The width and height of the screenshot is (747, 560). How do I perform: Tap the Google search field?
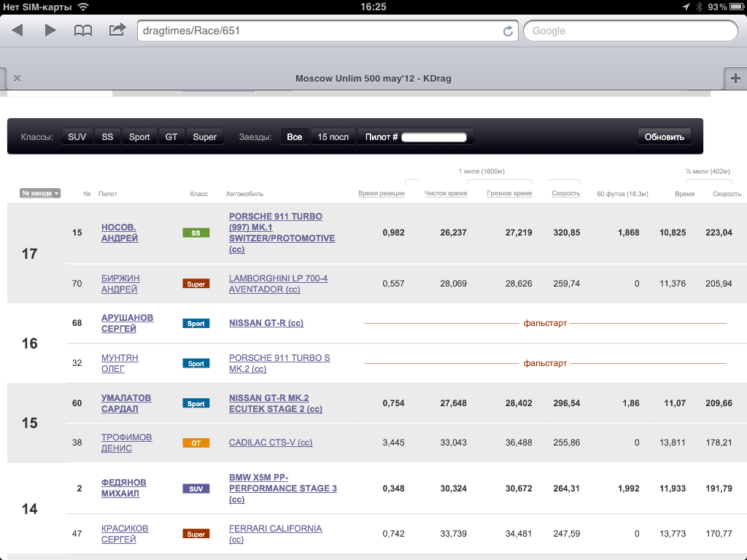[630, 31]
